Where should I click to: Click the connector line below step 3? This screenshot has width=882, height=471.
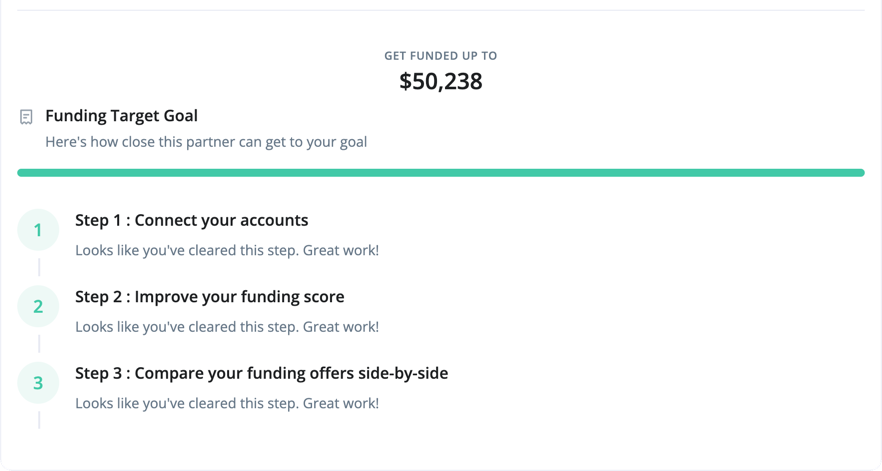[x=39, y=420]
